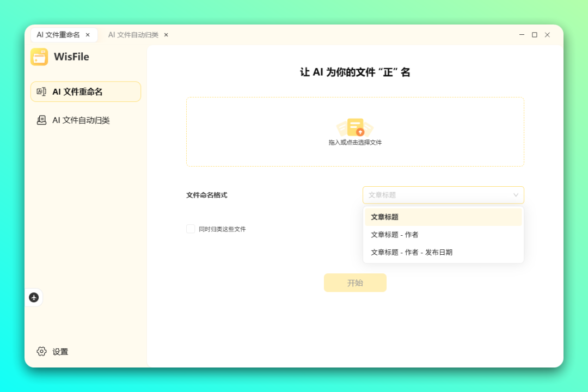This screenshot has height=392, width=588.
Task: Open AI 文件自动归类 in sidebar
Action: (81, 120)
